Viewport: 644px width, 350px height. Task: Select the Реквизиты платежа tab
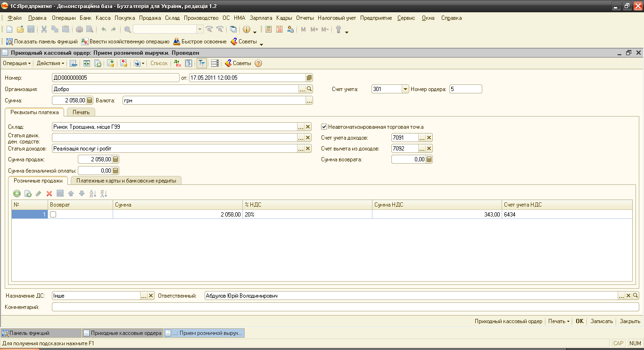click(x=35, y=112)
